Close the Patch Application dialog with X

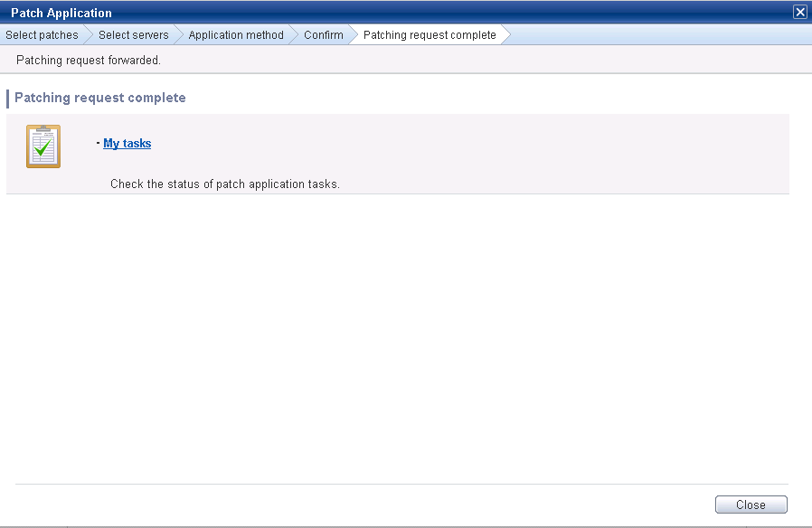pos(800,12)
